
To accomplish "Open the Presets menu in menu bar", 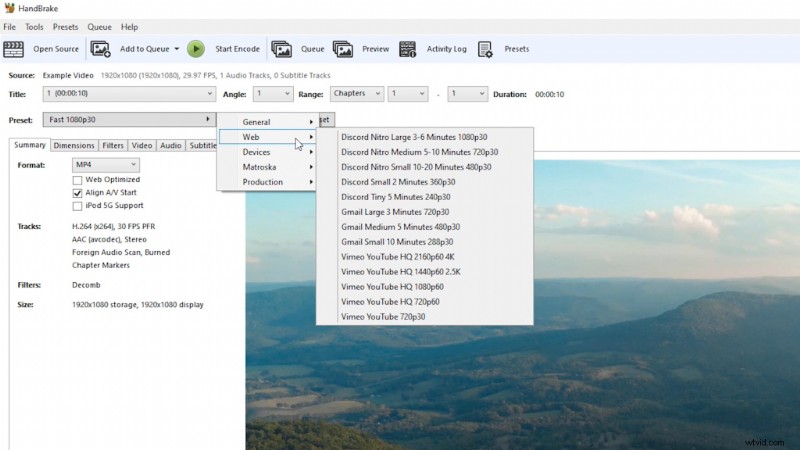I will coord(65,27).
